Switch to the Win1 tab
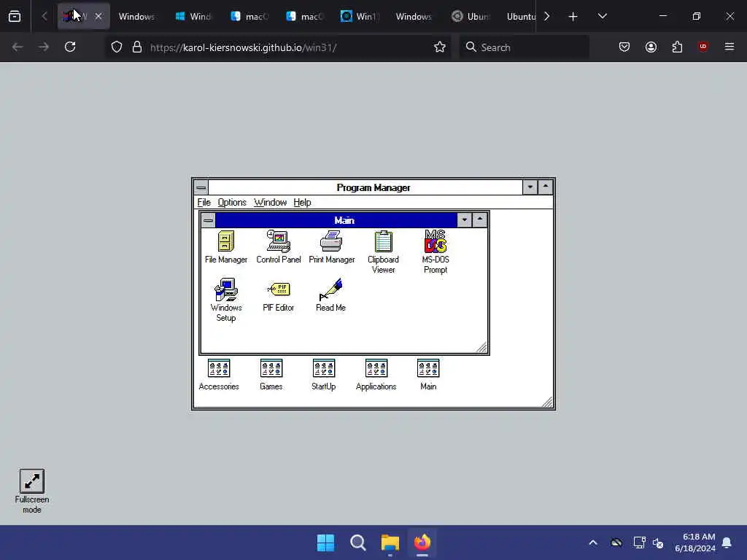The image size is (747, 560). pos(359,16)
